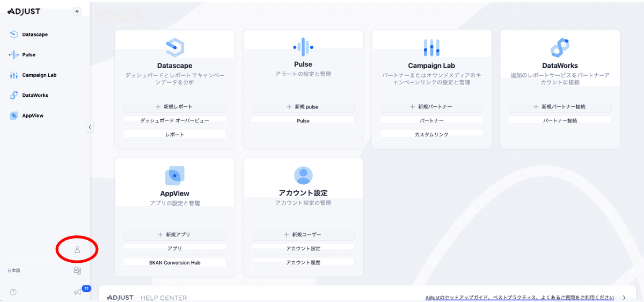644x302 pixels.
Task: Click the Help Center banner arrow chevron
Action: click(x=624, y=297)
